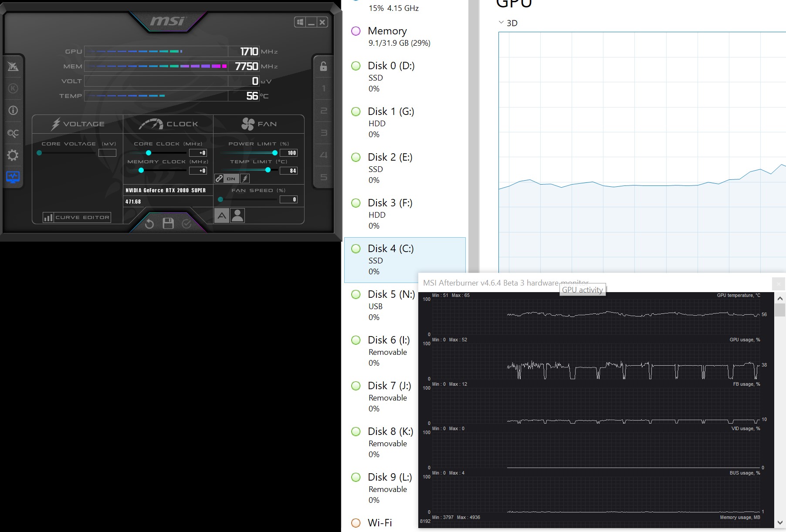The height and width of the screenshot is (532, 786).
Task: Select profile slot 1
Action: point(323,88)
